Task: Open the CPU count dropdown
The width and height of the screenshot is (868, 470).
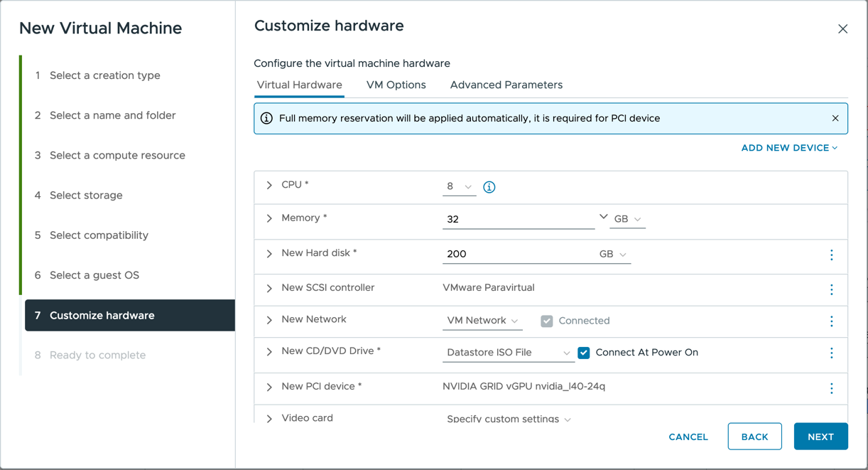Action: tap(459, 187)
